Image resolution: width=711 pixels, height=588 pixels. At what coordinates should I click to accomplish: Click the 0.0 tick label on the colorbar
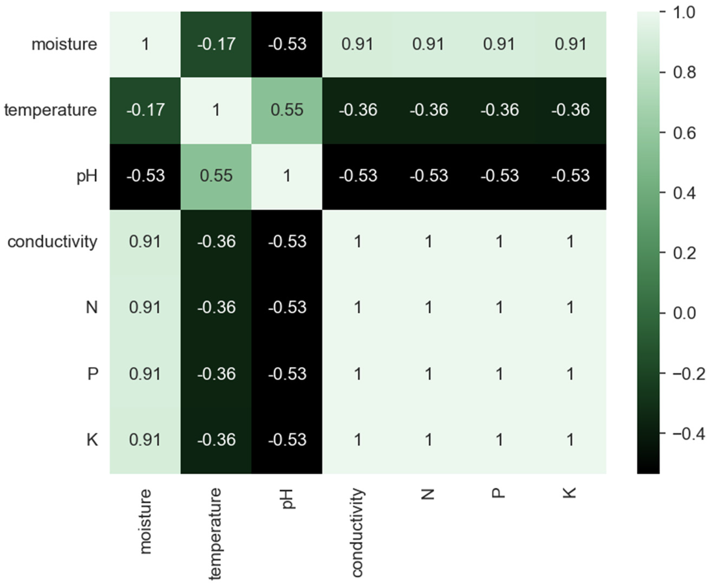(x=684, y=313)
